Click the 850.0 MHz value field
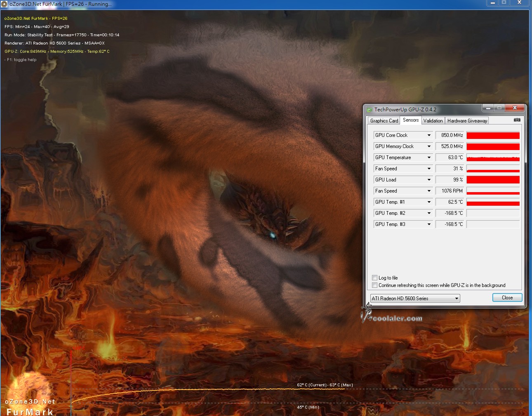 pos(450,135)
